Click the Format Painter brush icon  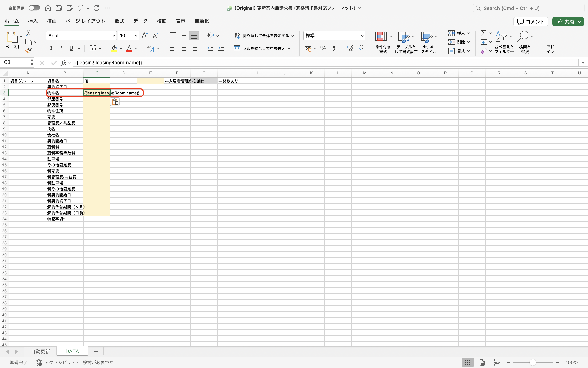pos(28,50)
